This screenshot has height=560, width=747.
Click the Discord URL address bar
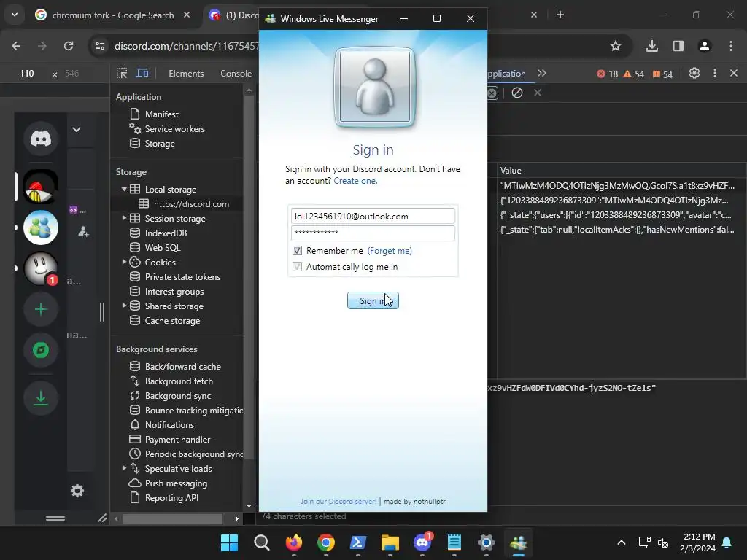(186, 46)
